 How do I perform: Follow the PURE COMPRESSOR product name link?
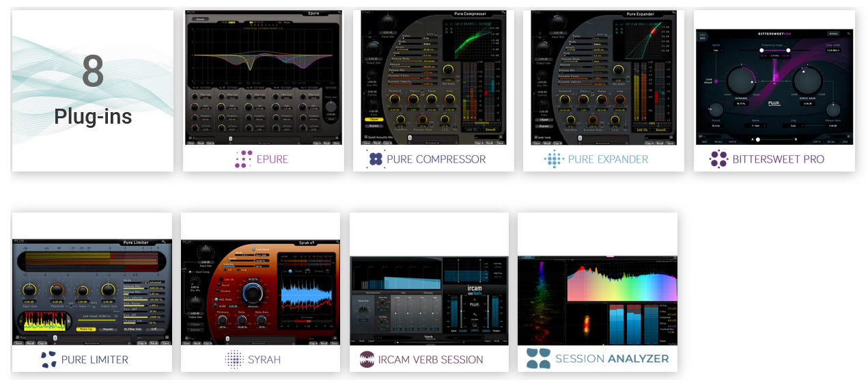click(436, 159)
